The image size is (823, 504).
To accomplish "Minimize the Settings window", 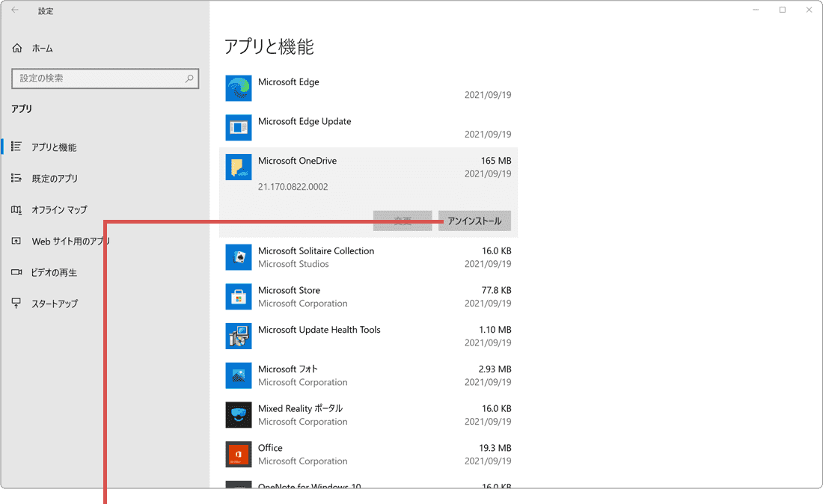I will coord(756,10).
